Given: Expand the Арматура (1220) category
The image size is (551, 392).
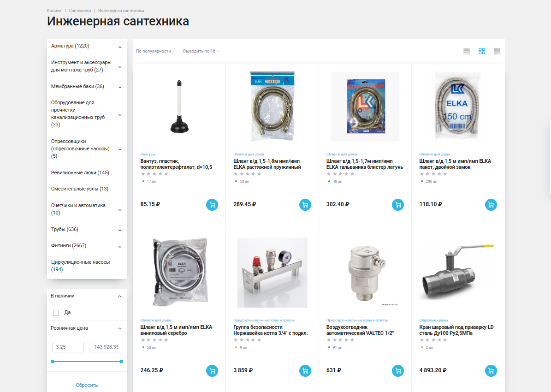Looking at the screenshot, I should pos(120,47).
